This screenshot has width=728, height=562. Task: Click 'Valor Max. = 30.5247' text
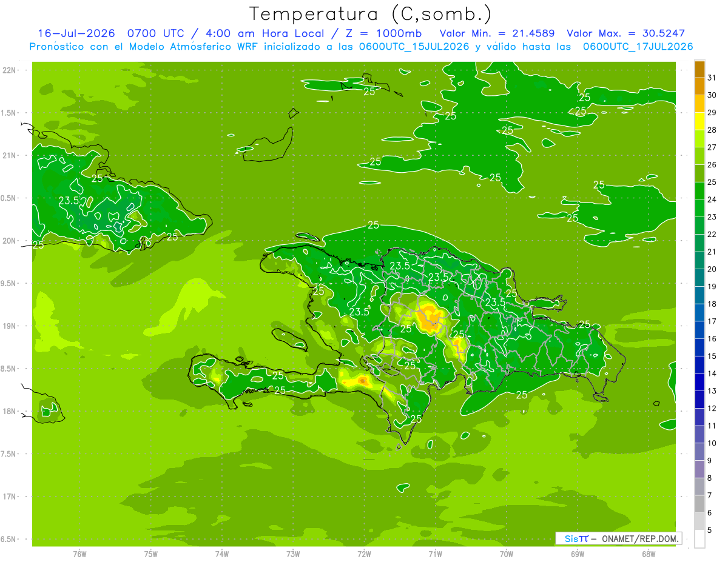coord(625,33)
